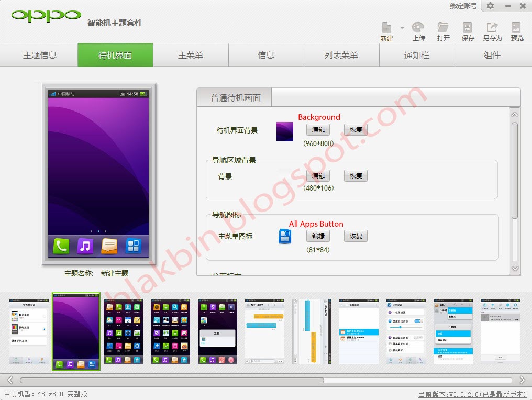
Task: Select the settings toggle list thumbnail
Action: (406, 331)
